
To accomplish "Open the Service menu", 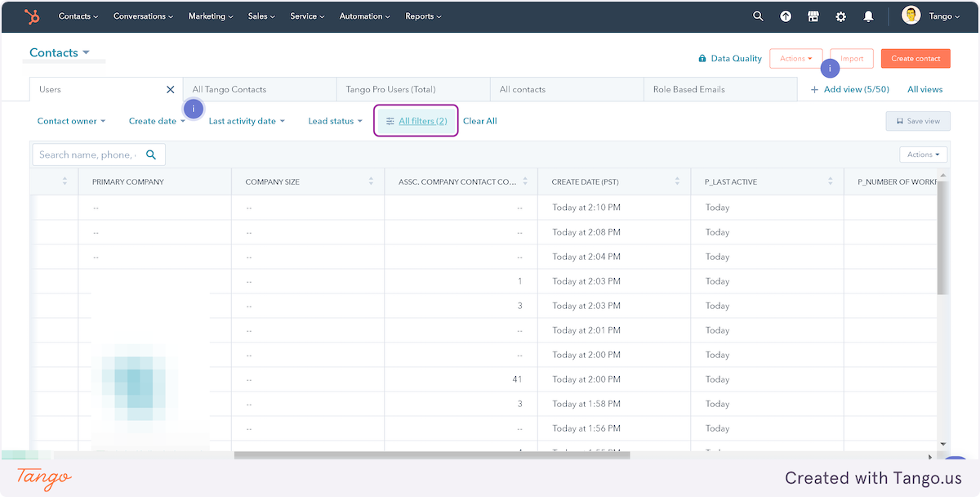I will (307, 16).
